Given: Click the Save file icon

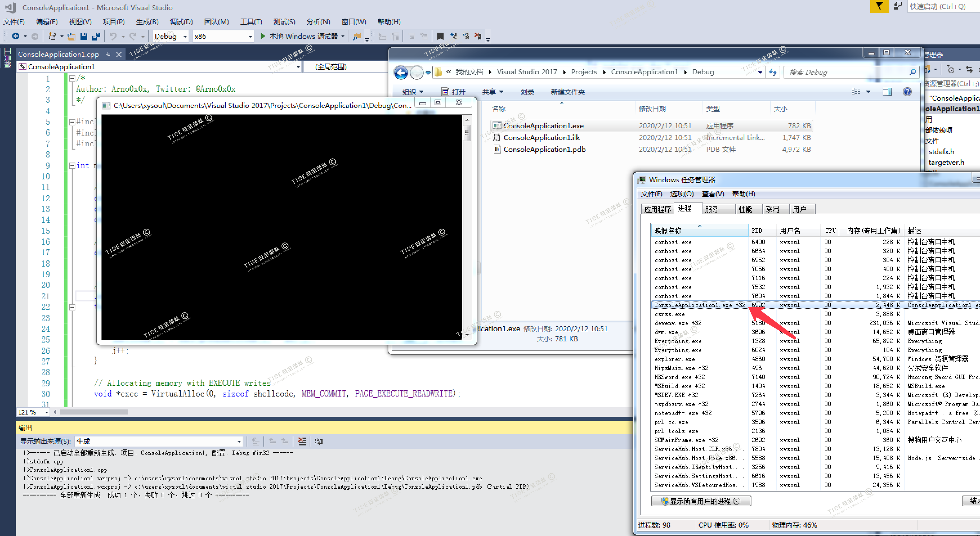Looking at the screenshot, I should click(84, 37).
